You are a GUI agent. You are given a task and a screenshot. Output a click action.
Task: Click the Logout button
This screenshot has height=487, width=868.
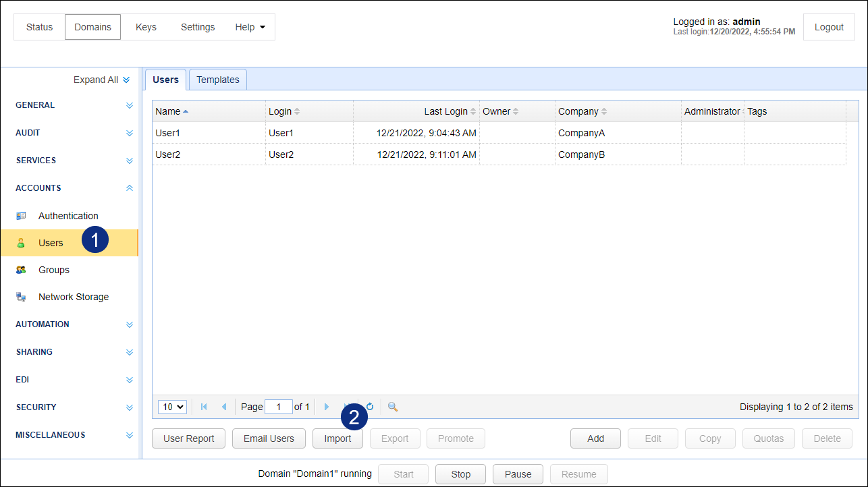tap(829, 27)
